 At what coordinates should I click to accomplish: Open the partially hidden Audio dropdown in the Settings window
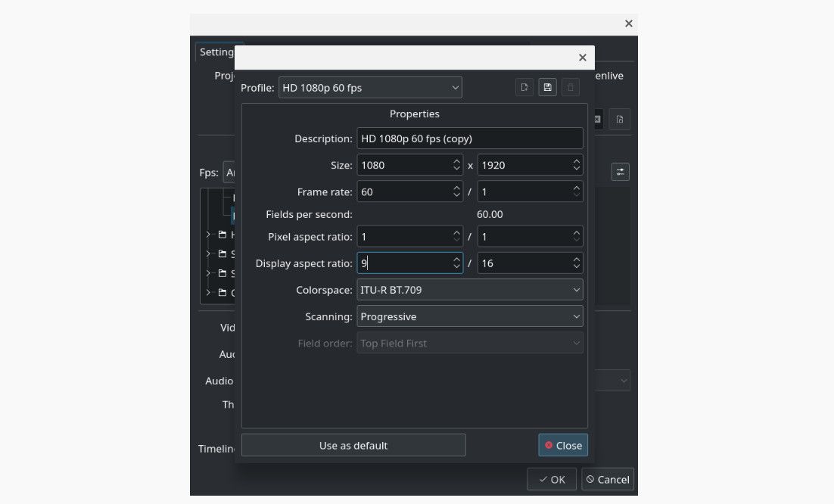click(613, 381)
